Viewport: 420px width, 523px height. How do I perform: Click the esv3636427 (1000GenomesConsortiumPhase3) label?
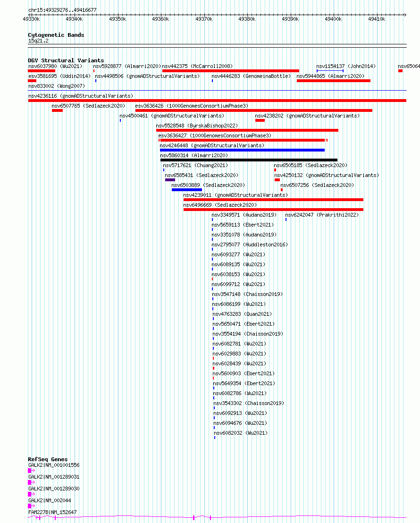[x=215, y=136]
